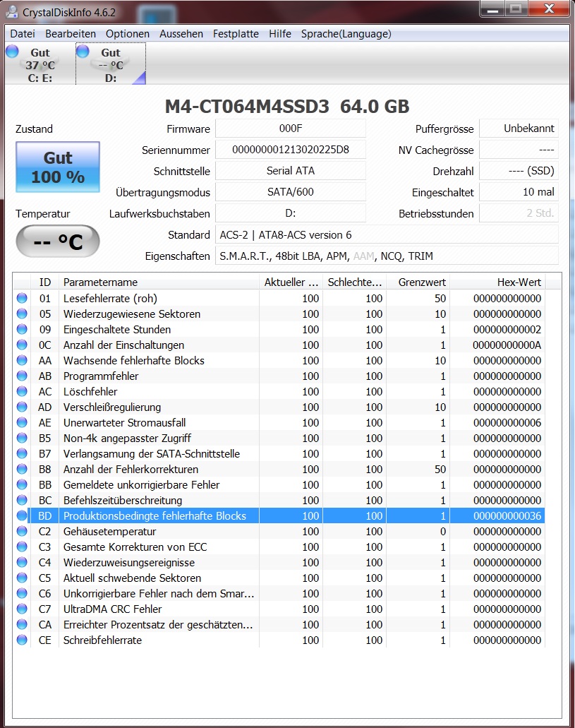Click status orb for Verschleißregulierung row
The height and width of the screenshot is (728, 575).
point(22,407)
